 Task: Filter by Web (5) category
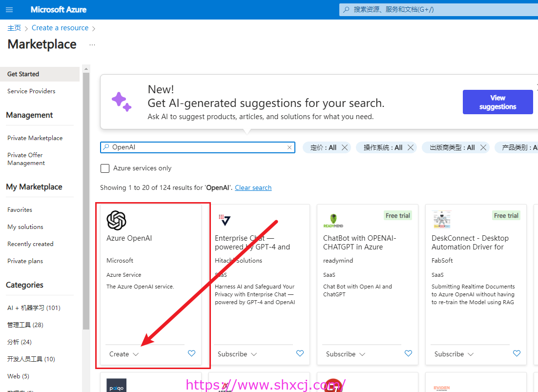18,376
